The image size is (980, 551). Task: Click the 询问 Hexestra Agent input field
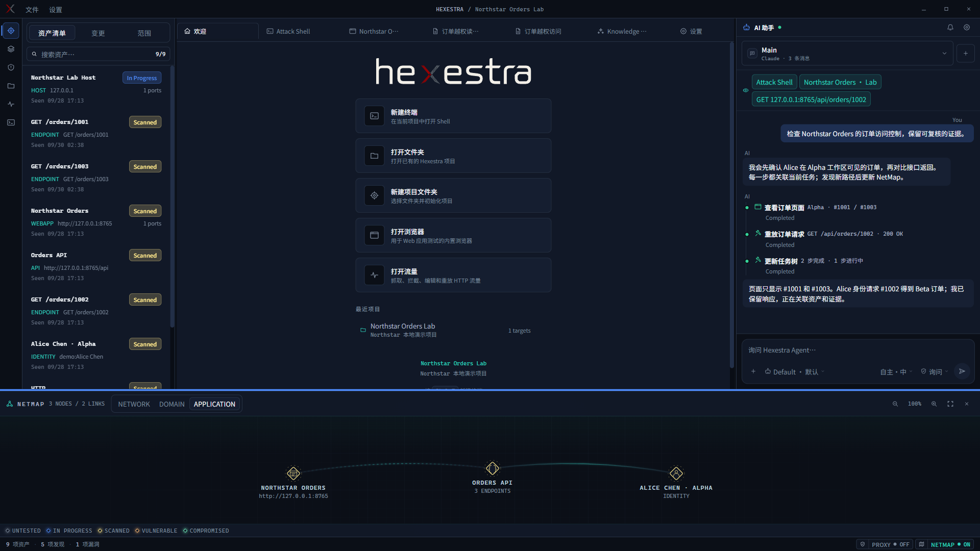pos(857,350)
